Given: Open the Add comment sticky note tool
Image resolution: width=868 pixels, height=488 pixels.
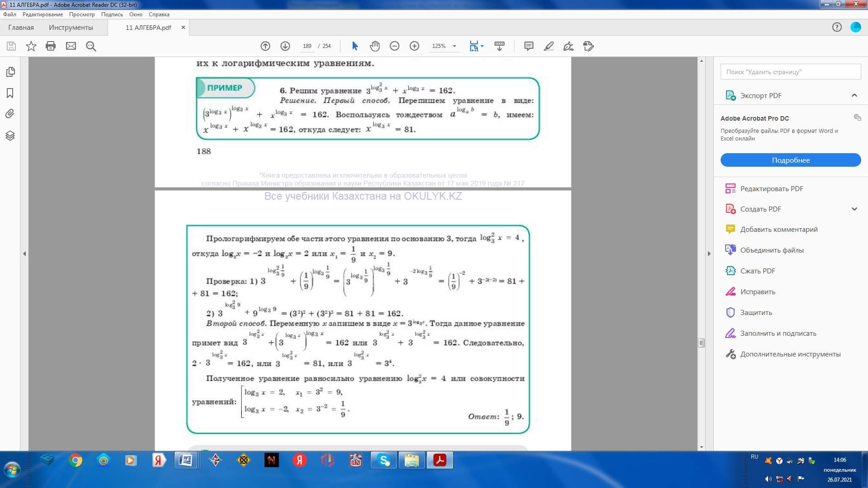Looking at the screenshot, I should click(x=528, y=46).
